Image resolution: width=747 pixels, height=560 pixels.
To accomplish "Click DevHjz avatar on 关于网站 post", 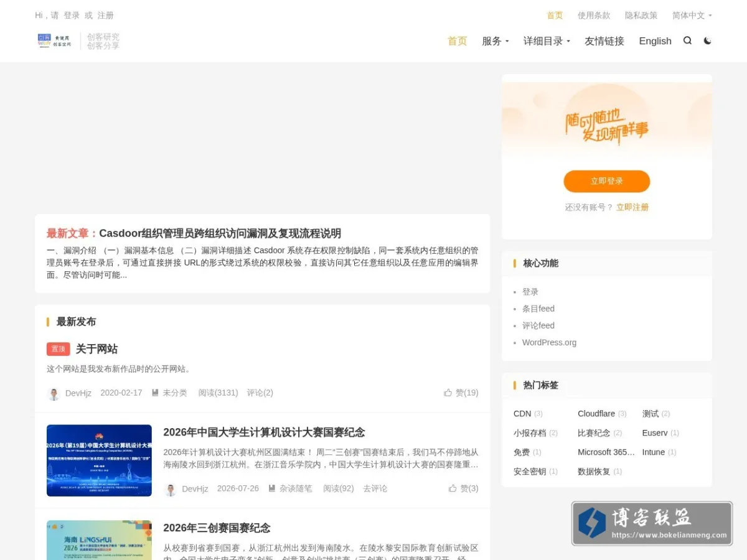I will tap(54, 393).
